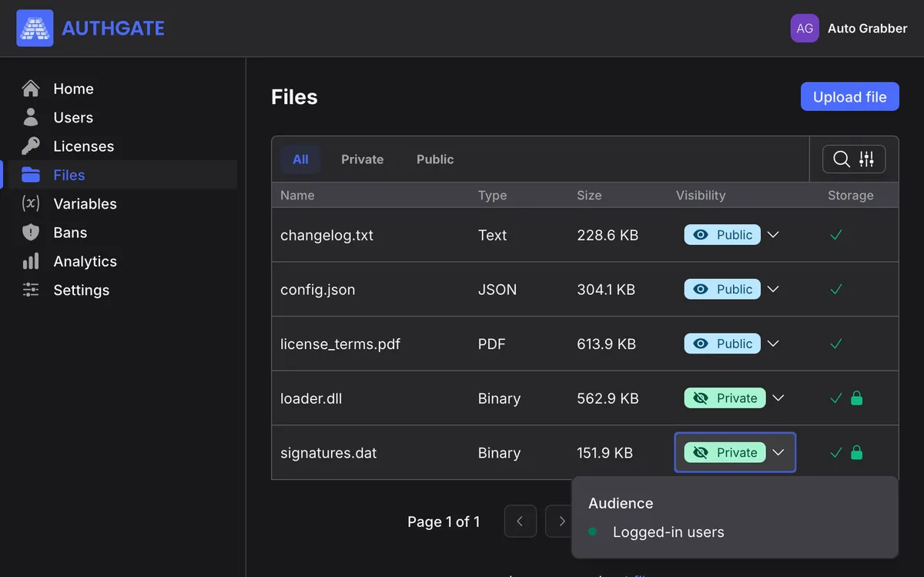
Task: Toggle visibility of changelog.txt to Private
Action: click(x=721, y=234)
